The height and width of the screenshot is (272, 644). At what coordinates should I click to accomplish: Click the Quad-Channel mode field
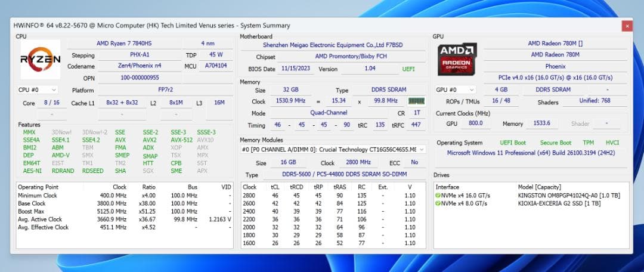coord(329,113)
